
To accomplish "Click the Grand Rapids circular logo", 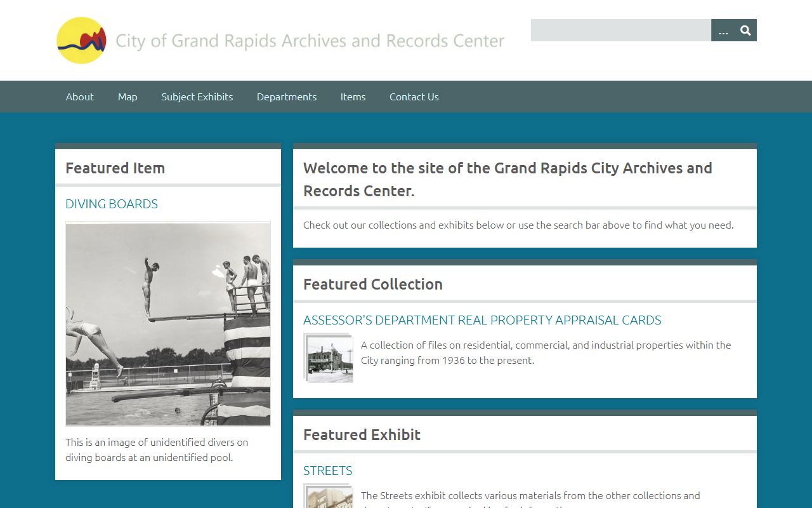I will 81,41.
